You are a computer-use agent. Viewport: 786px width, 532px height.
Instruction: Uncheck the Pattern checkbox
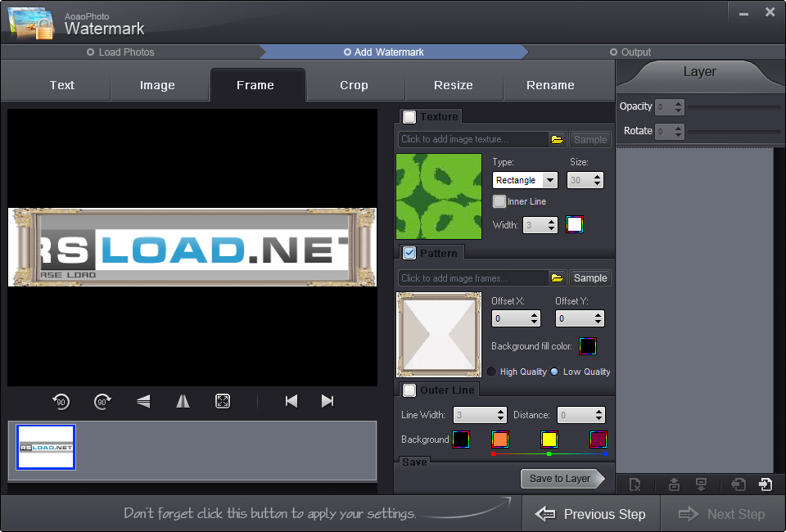(409, 253)
